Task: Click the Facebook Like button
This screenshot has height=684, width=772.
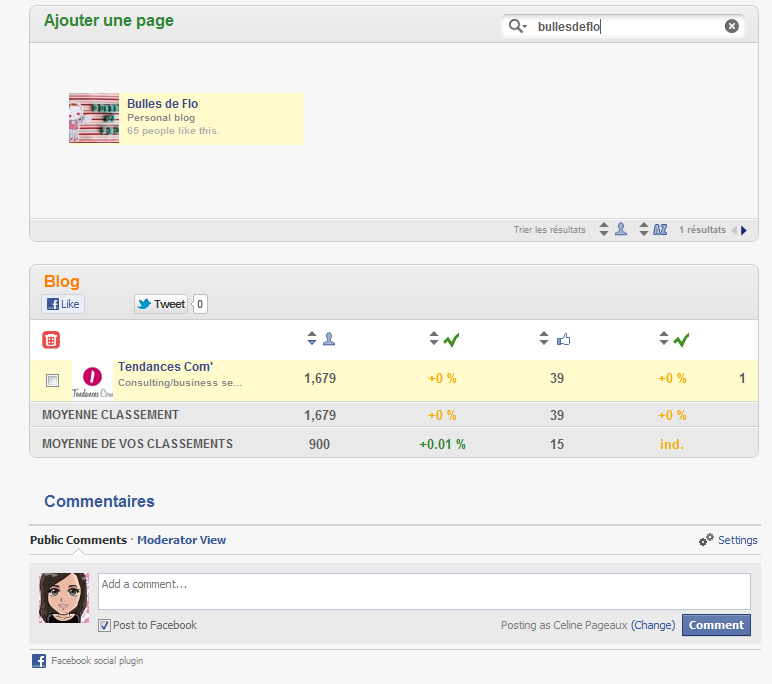Action: click(63, 304)
